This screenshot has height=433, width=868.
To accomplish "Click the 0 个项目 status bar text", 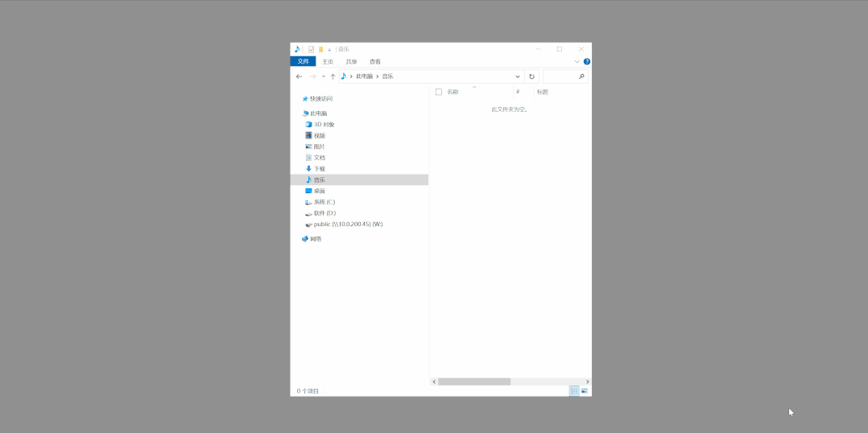I will click(308, 391).
